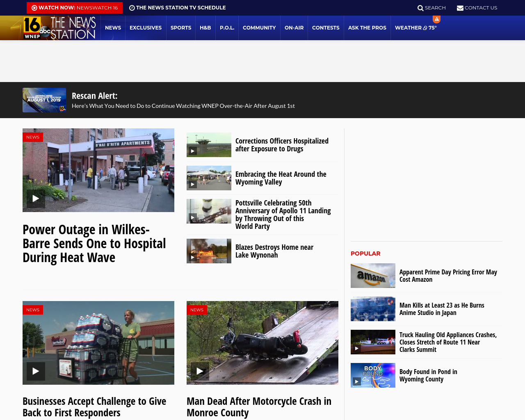Play video on Embracing the Heat thumbnail

[193, 184]
